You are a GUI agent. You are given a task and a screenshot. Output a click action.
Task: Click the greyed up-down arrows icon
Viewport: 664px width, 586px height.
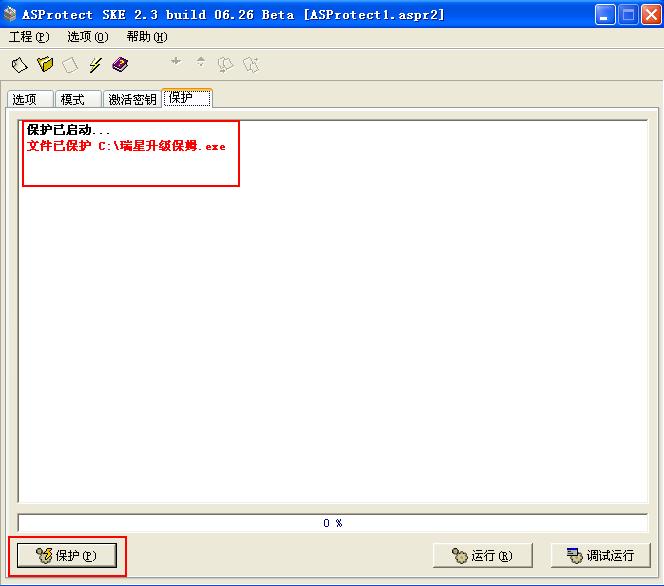pyautogui.click(x=201, y=62)
